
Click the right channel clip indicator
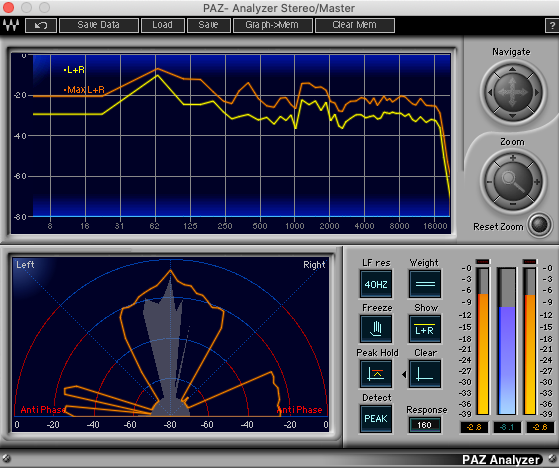coord(530,261)
